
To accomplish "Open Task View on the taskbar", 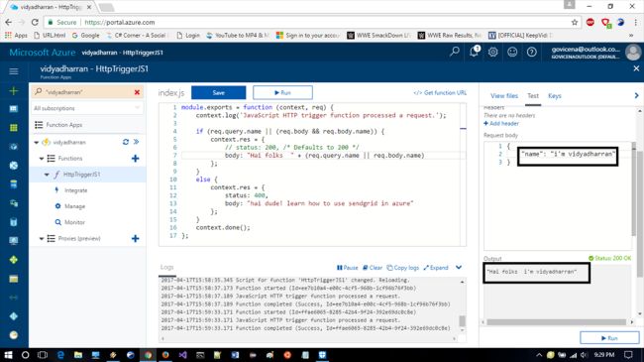I will pyautogui.click(x=43, y=355).
